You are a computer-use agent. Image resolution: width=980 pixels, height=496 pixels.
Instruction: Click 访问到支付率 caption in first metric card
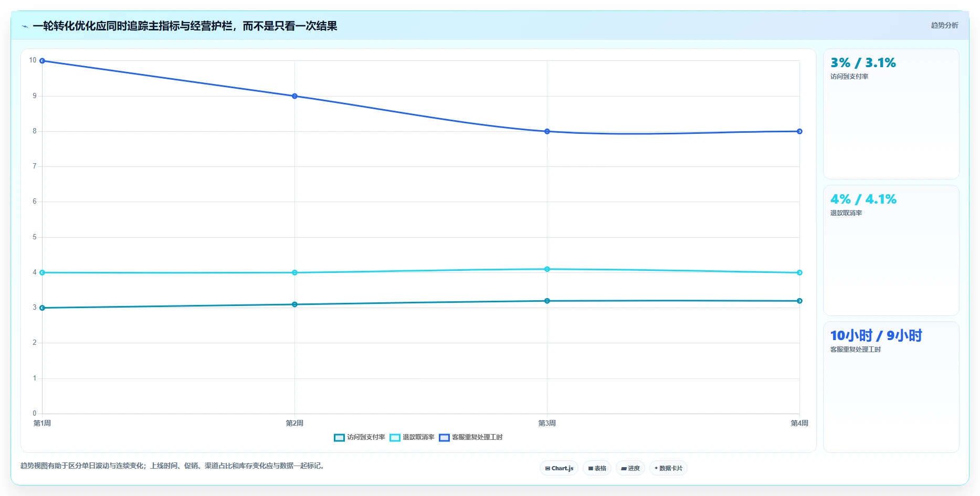pyautogui.click(x=849, y=77)
